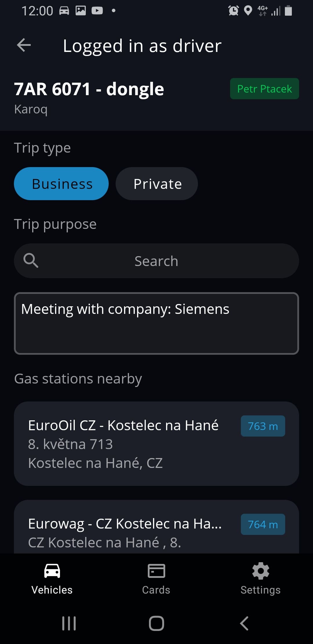Tap the search magnifier icon
Image resolution: width=313 pixels, height=644 pixels.
point(31,261)
